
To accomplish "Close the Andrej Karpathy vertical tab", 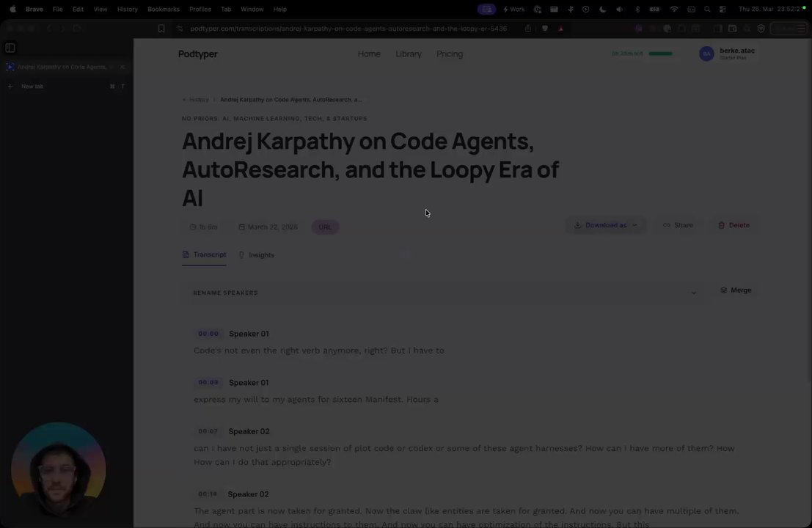I will point(122,67).
